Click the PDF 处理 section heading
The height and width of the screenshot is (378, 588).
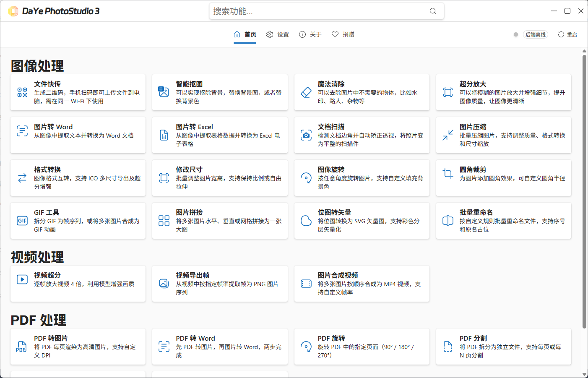coord(38,320)
